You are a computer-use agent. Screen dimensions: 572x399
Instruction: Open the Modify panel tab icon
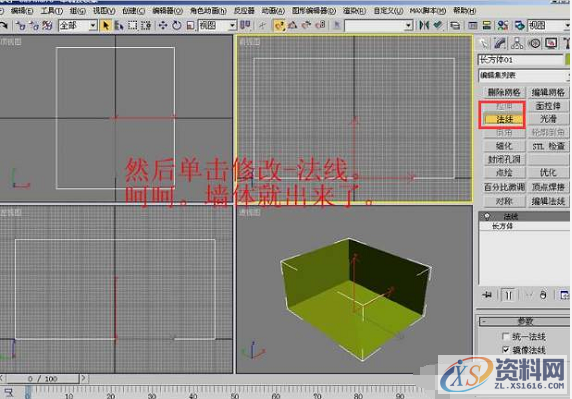(x=500, y=43)
